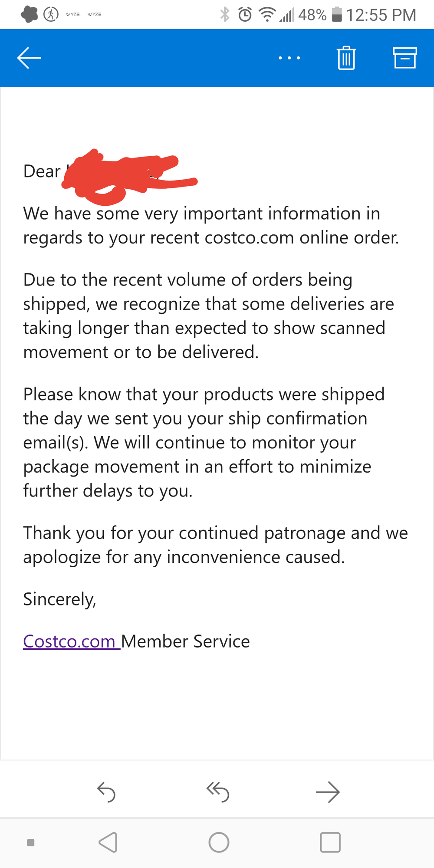This screenshot has width=434, height=868.
Task: Archive this email using the box icon
Action: 404,58
